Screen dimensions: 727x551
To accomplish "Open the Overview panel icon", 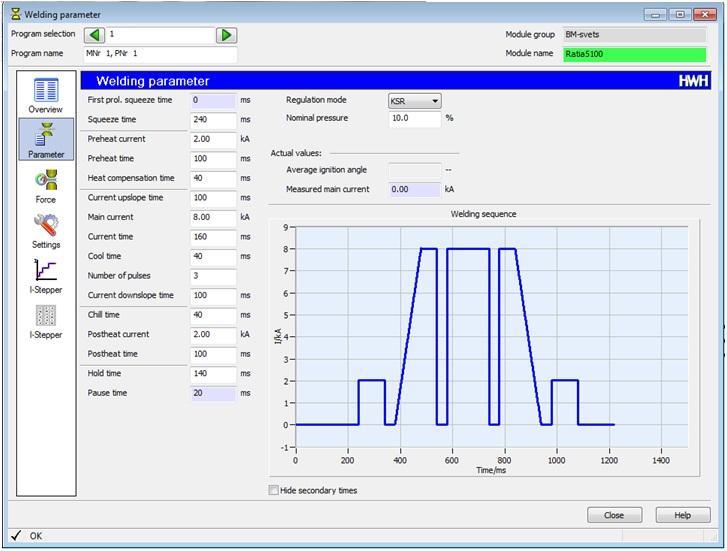I will click(46, 96).
